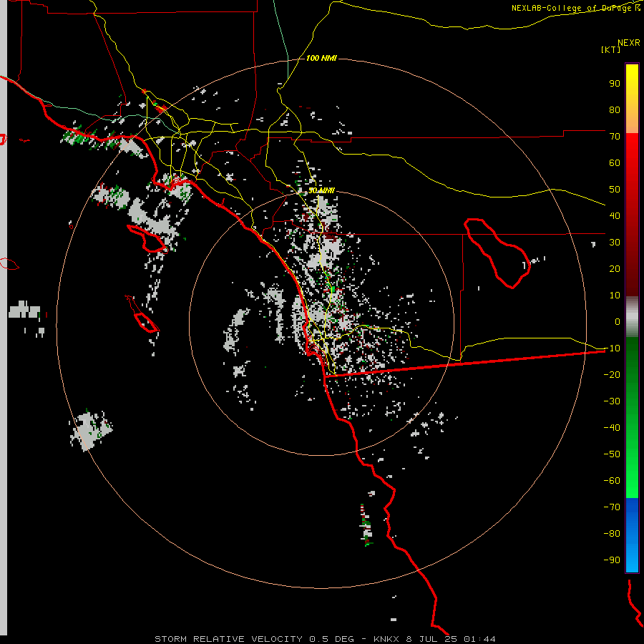
Task: Click the STORM RELATIVE VELOCITY title text
Action: click(229, 639)
